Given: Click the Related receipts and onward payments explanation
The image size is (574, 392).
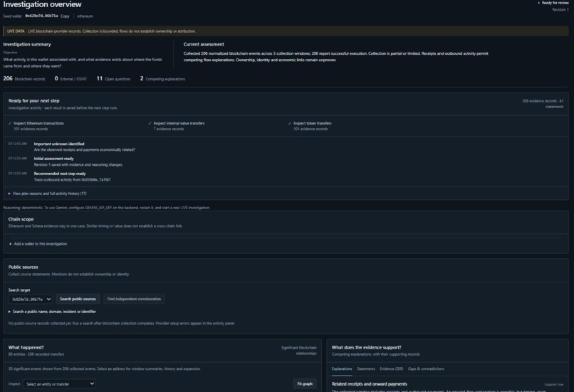Looking at the screenshot, I should [x=369, y=384].
